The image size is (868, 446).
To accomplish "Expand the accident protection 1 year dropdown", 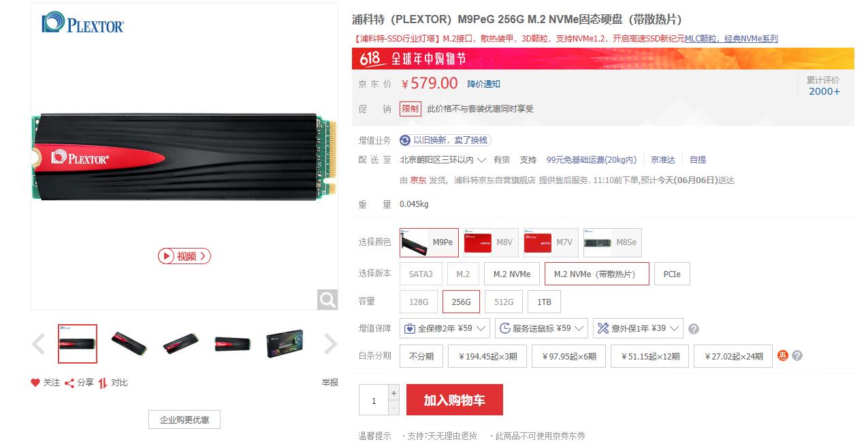I will tap(638, 328).
